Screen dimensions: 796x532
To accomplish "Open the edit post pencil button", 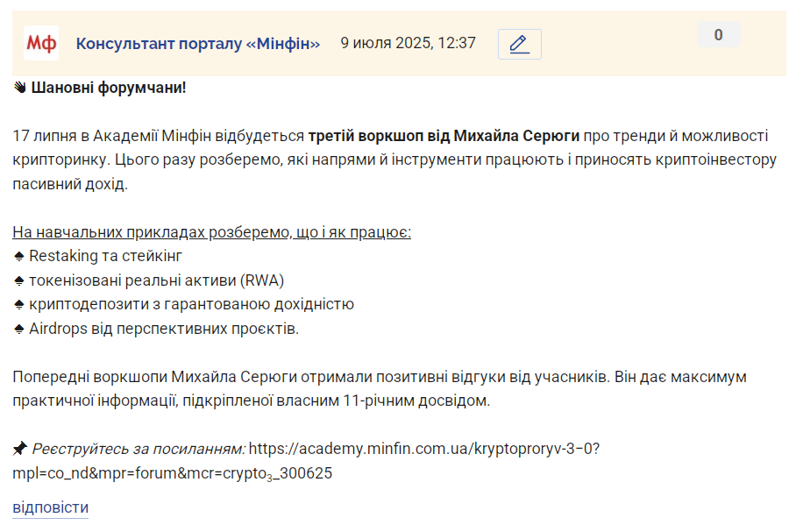I will [x=519, y=44].
